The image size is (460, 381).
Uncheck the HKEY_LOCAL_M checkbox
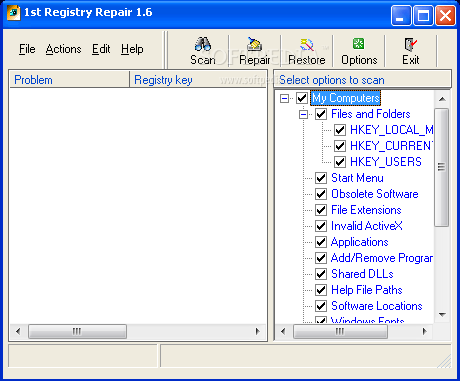point(340,130)
